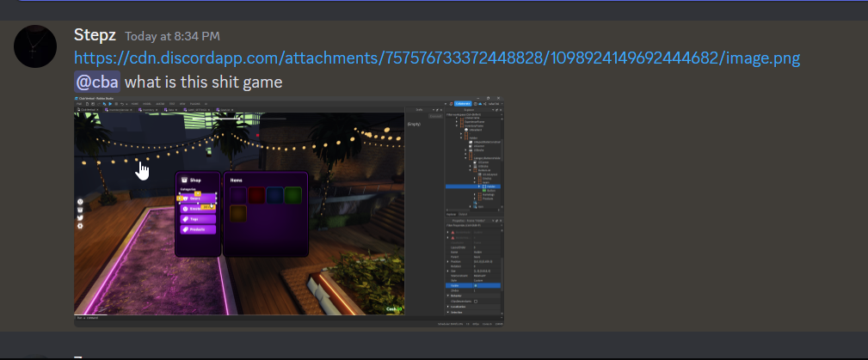Select the Products category in Shop panel

pyautogui.click(x=198, y=229)
